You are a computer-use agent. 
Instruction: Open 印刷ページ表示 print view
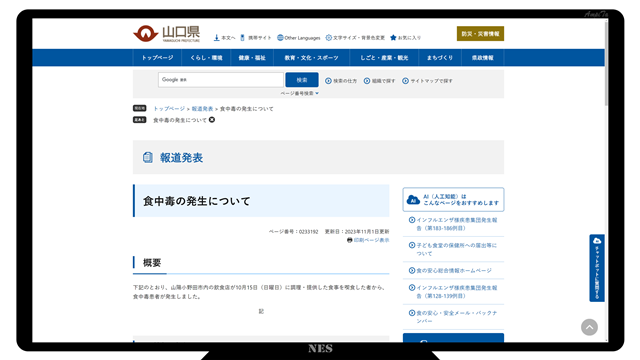(368, 240)
